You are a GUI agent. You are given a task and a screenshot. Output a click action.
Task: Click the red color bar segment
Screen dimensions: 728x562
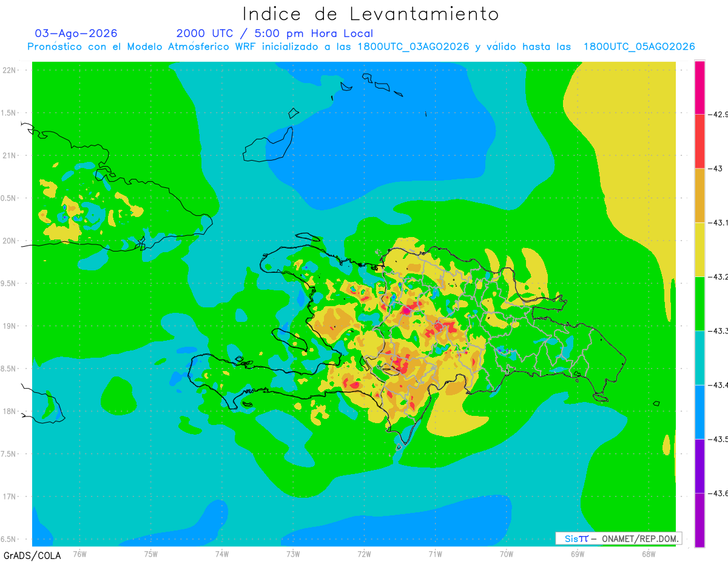coord(699,141)
